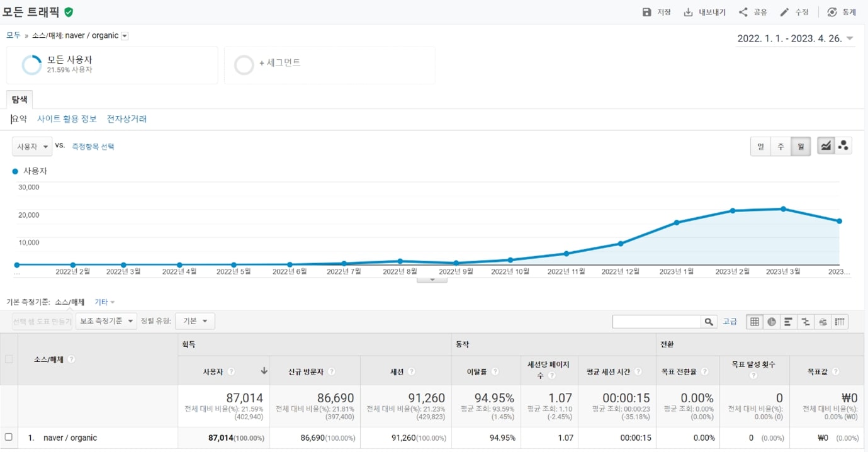Click the table search input field

657,322
